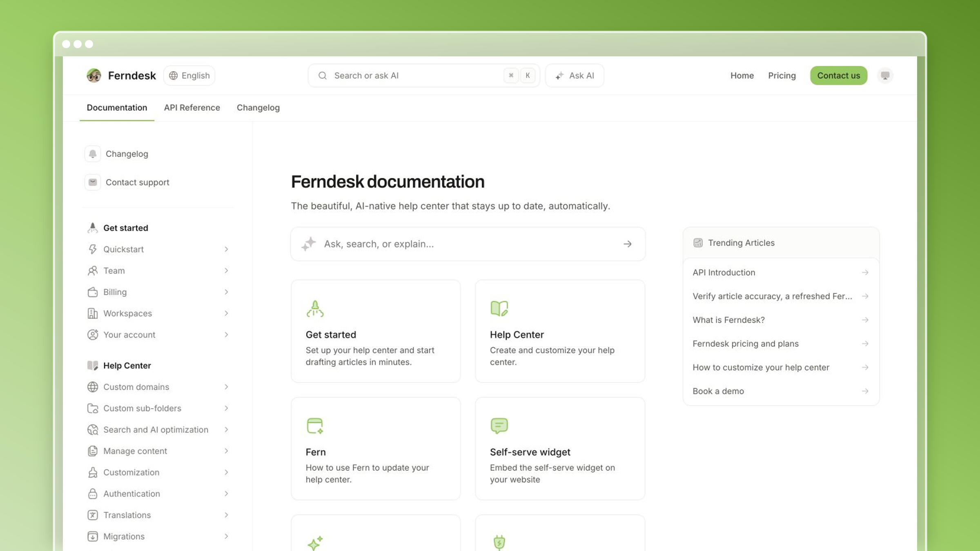Click the globe icon in language selector
The width and height of the screenshot is (980, 551).
pos(174,76)
